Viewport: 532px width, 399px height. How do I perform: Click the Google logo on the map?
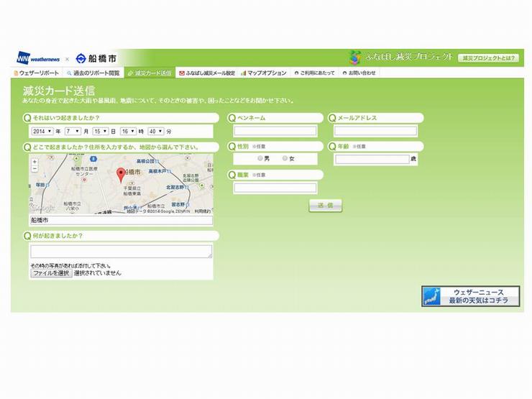pos(43,208)
